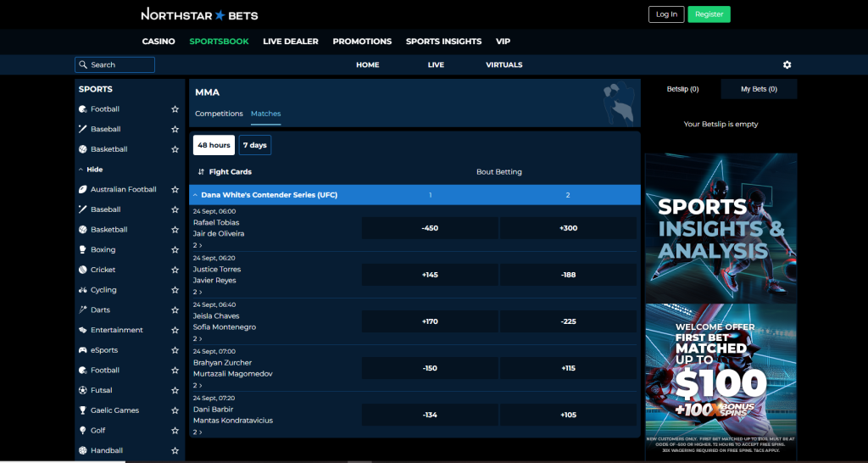Click the NorthStar Bets logo

tap(199, 15)
